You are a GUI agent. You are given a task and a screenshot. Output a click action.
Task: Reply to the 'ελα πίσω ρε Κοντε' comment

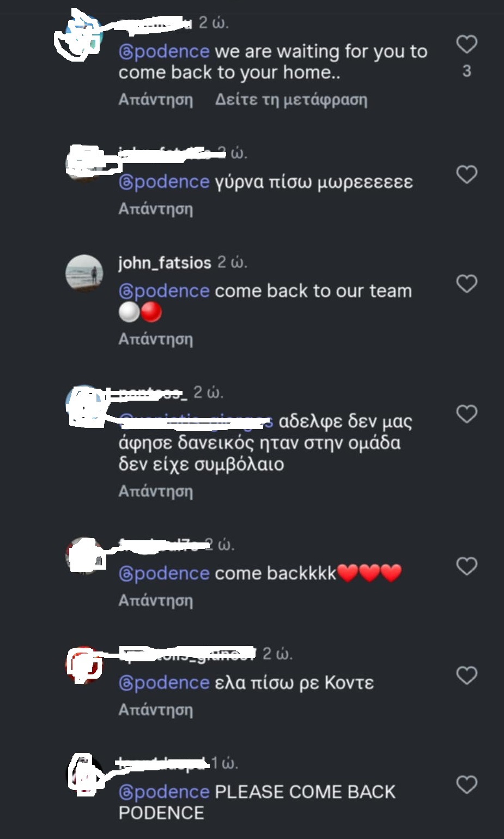pyautogui.click(x=156, y=710)
